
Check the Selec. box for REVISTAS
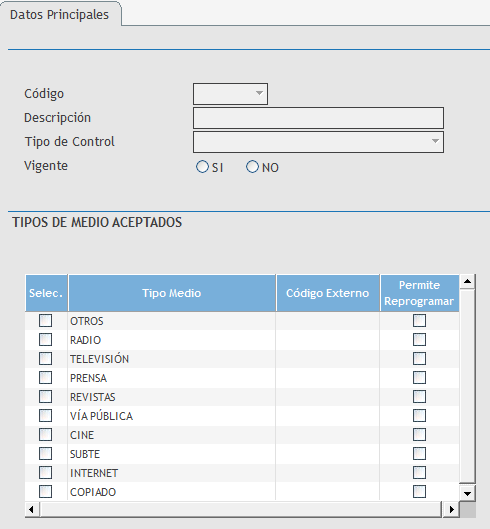(x=45, y=397)
